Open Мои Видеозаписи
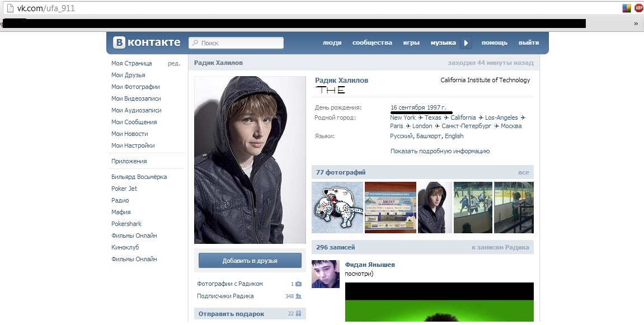The height and width of the screenshot is (325, 644). 136,98
